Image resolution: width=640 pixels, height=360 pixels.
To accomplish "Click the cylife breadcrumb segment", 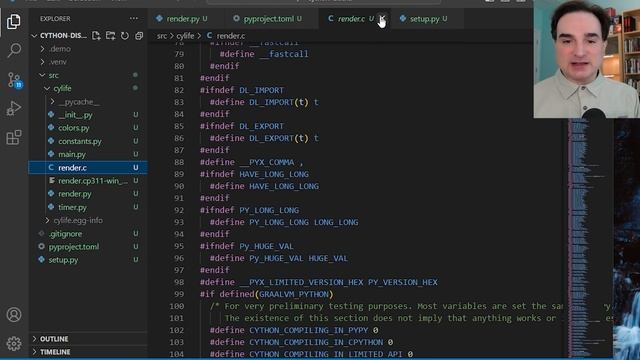I will [185, 36].
